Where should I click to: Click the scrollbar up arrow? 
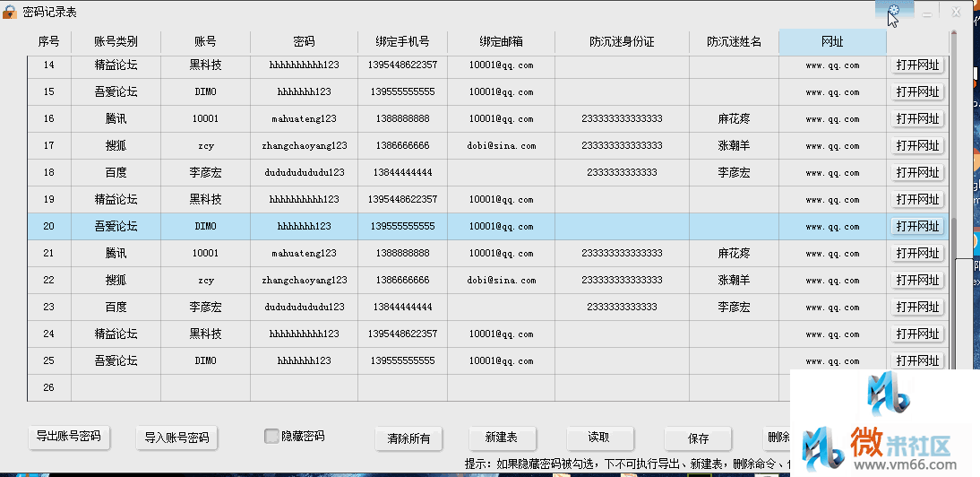[x=953, y=34]
